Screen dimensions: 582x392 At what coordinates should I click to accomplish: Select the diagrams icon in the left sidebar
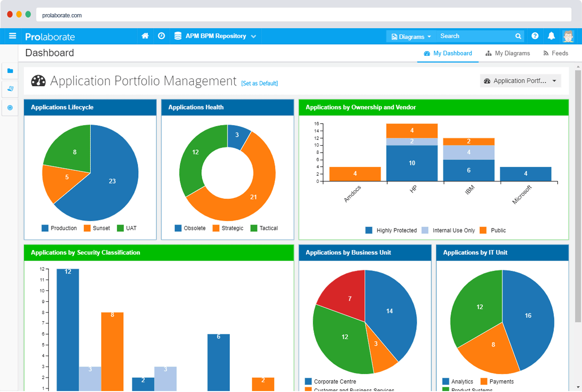[x=10, y=89]
